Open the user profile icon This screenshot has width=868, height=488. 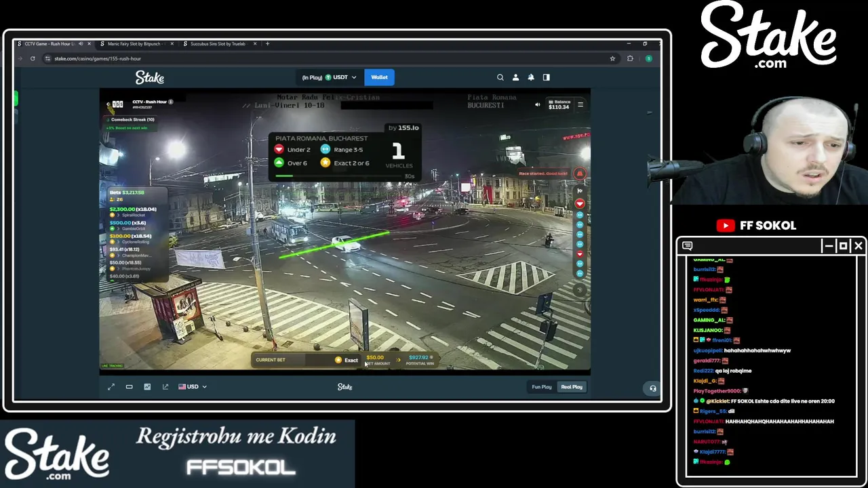515,77
